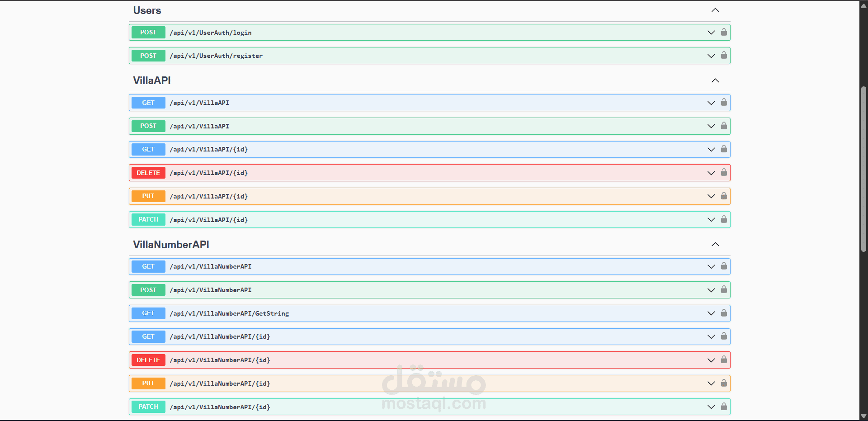
Task: Collapse the VillaAPI section arrow
Action: pyautogui.click(x=715, y=80)
